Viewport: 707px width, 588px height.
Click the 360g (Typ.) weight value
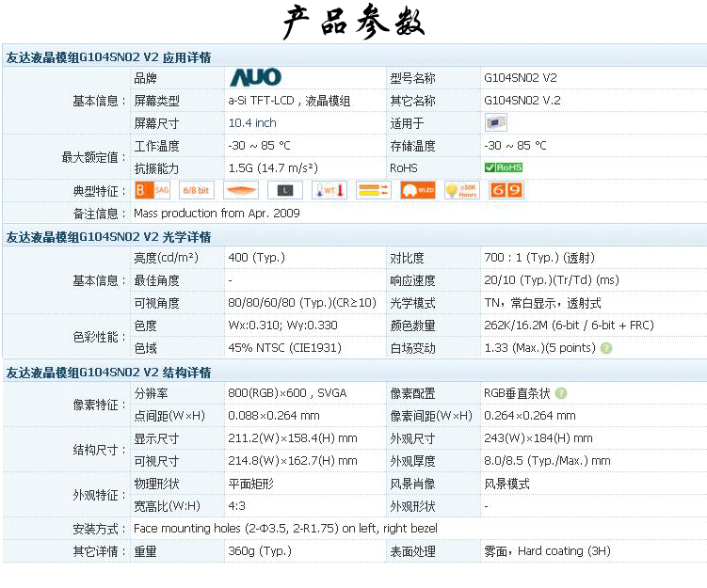click(260, 550)
